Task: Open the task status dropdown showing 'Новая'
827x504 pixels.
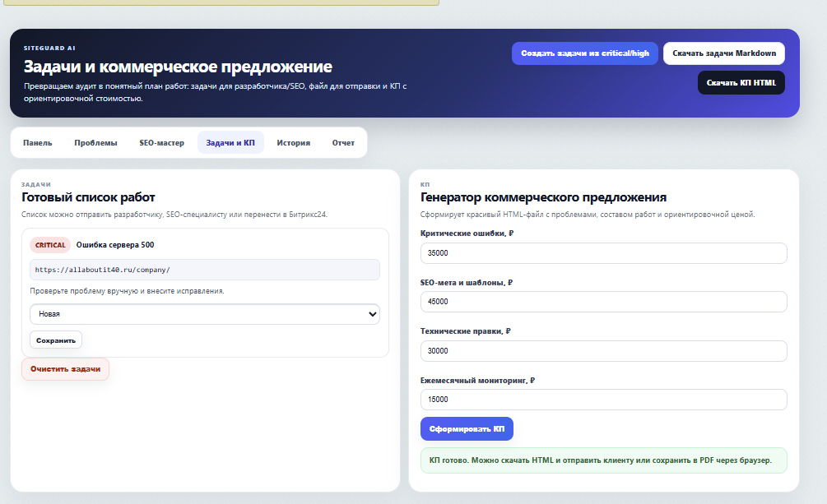Action: point(205,314)
